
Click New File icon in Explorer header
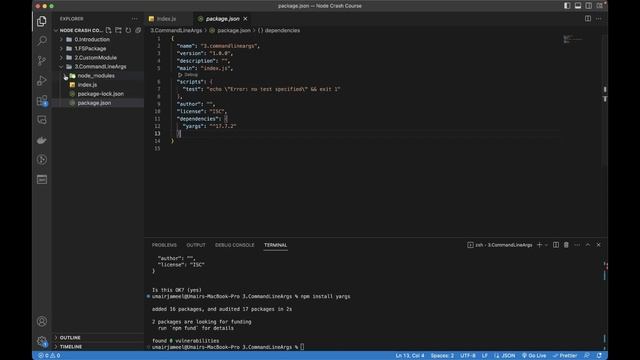click(108, 30)
